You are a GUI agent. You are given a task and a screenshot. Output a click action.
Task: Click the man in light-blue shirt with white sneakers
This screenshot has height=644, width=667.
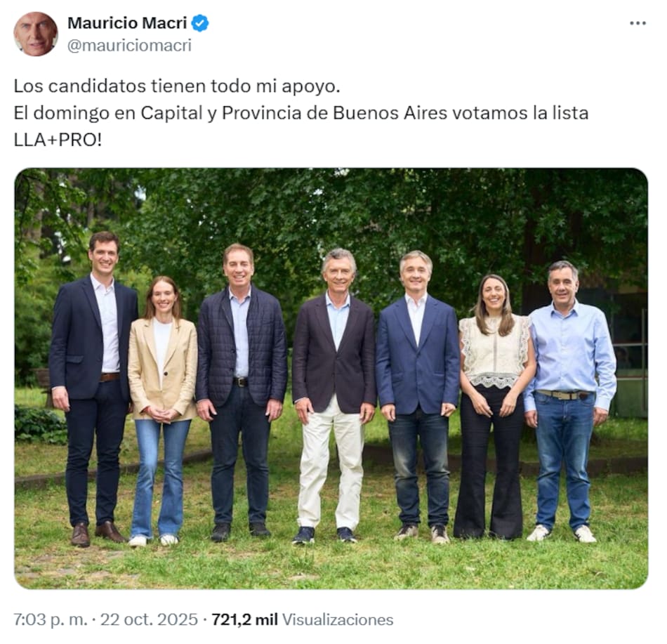(569, 400)
